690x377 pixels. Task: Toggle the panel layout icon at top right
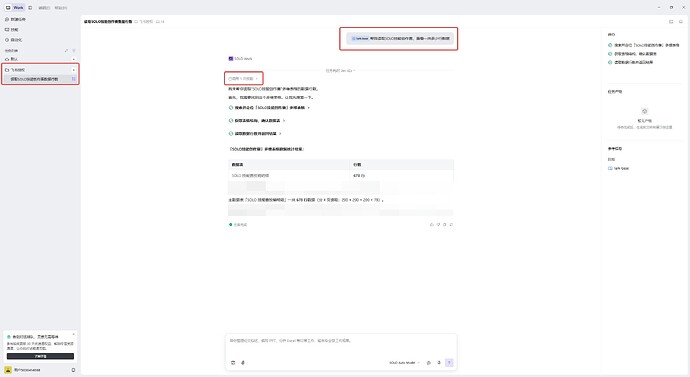[671, 21]
